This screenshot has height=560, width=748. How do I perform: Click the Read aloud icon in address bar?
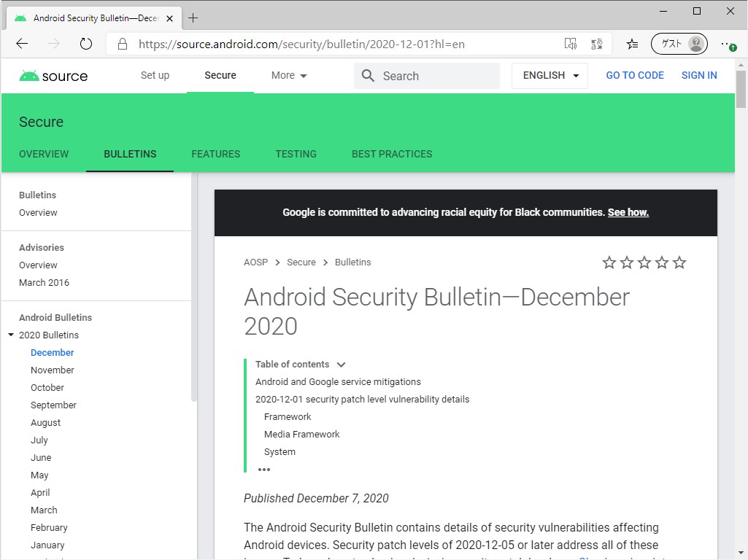[x=571, y=44]
